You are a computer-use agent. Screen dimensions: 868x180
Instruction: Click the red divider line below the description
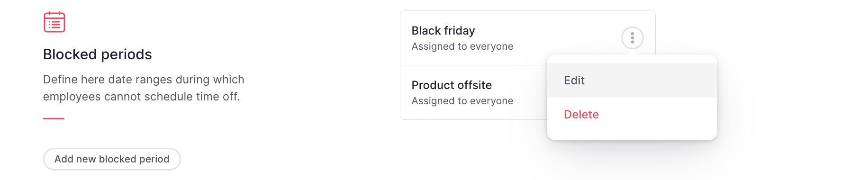tap(54, 118)
